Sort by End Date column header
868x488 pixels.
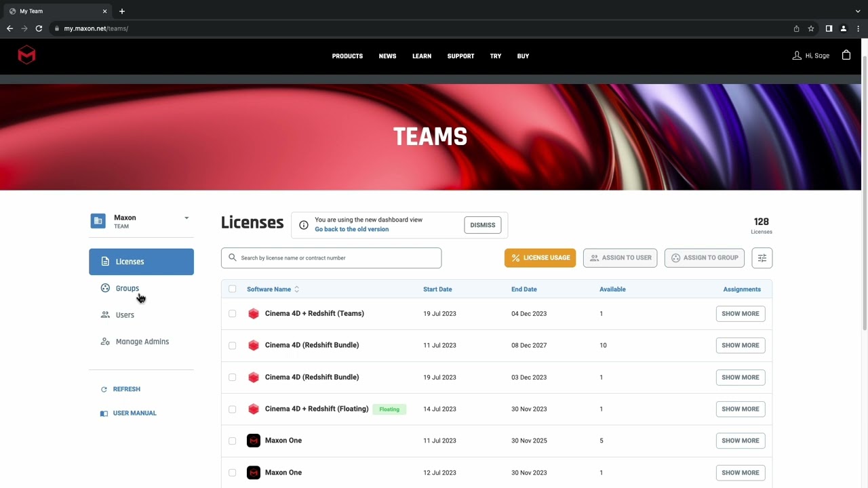click(x=524, y=289)
